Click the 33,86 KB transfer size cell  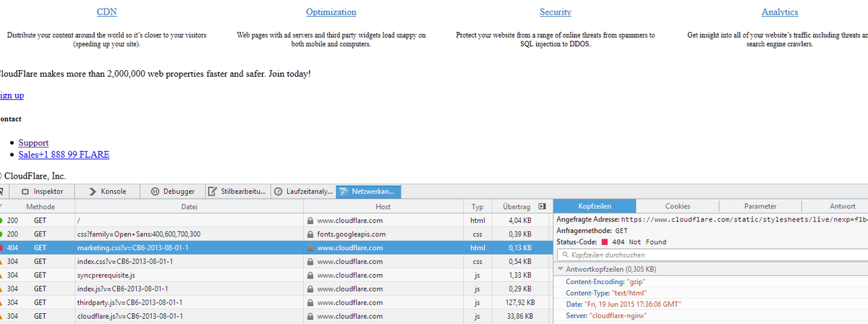(519, 316)
